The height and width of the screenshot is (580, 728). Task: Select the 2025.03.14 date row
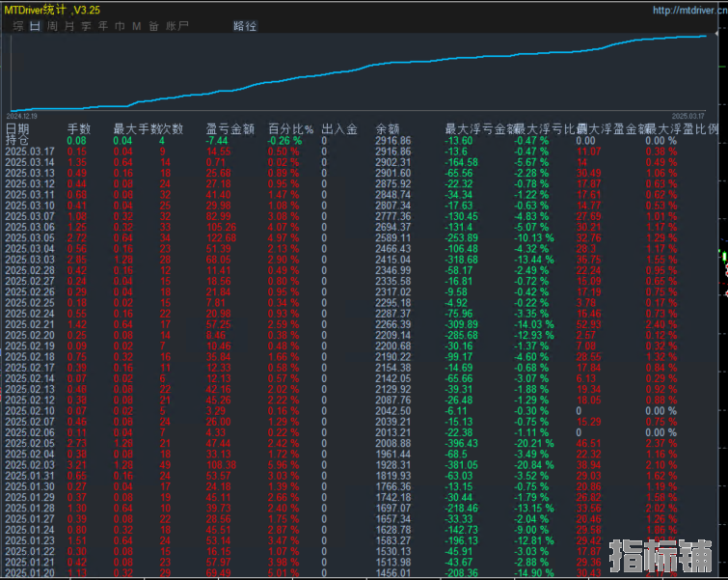(30, 162)
